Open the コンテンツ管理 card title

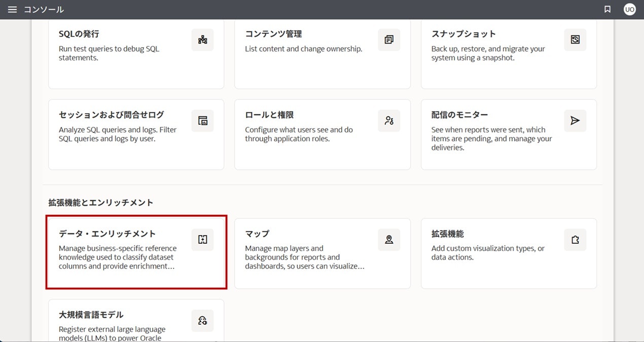(273, 34)
